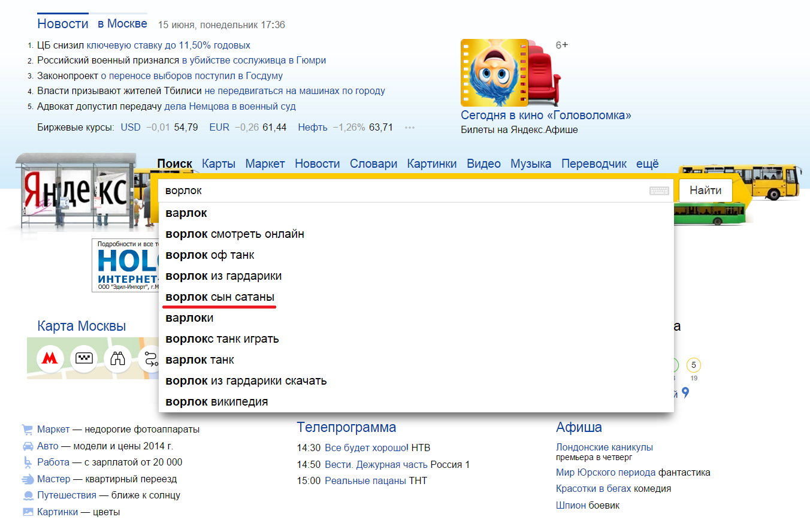The image size is (810, 532).
Task: Open the Музыка tab
Action: click(531, 164)
